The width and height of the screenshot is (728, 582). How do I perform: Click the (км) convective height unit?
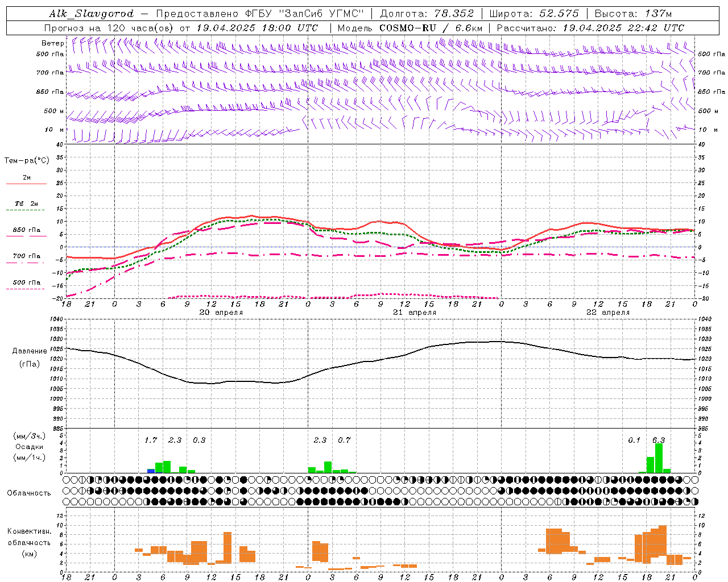[x=29, y=554]
